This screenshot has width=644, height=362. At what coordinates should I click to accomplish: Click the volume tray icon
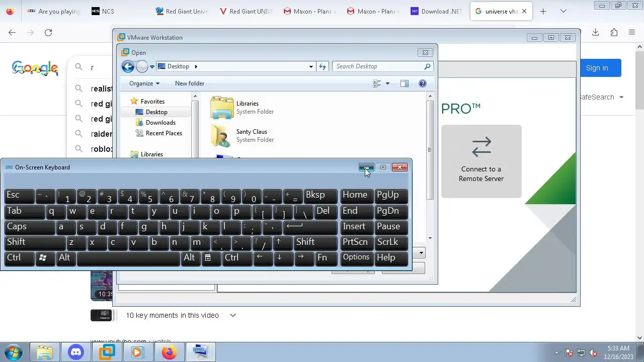coord(594,352)
